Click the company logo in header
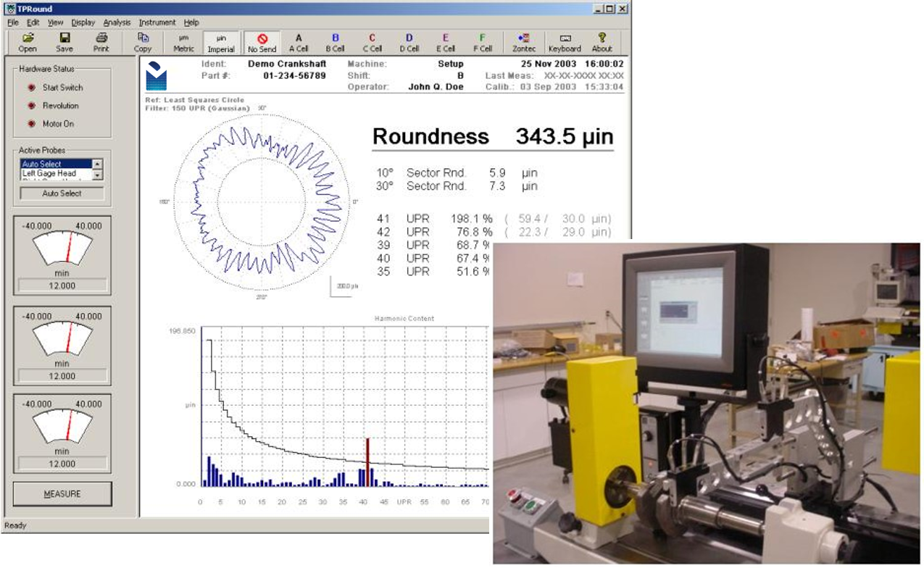Viewport: 924px width, 568px height. (156, 75)
